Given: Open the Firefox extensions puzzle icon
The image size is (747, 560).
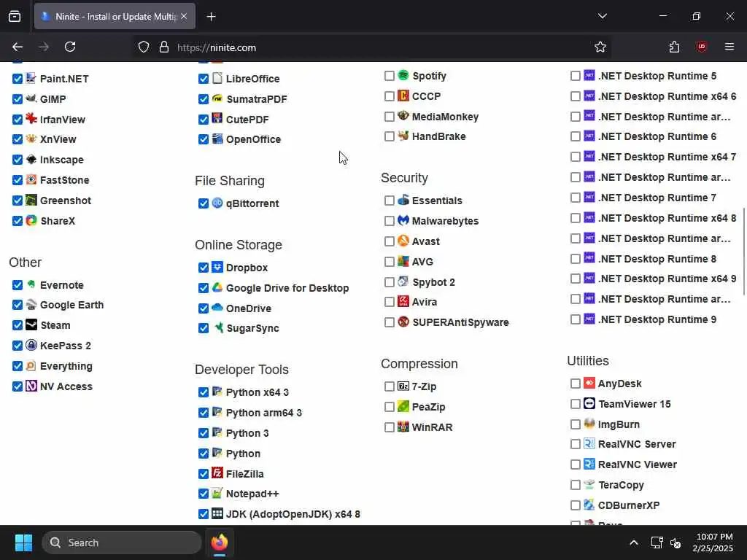Looking at the screenshot, I should click(x=674, y=47).
